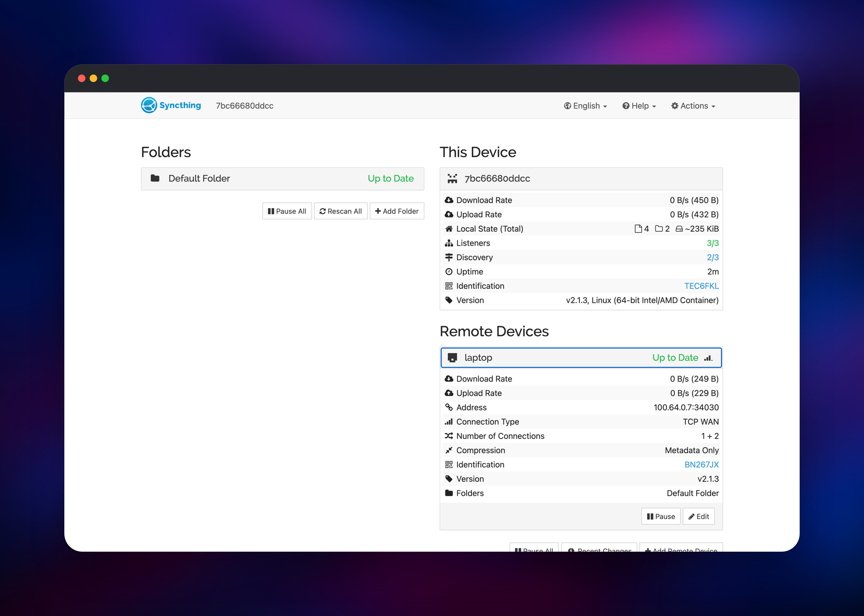
Task: Click the address value 100.64.0.7:34030
Action: click(x=686, y=407)
